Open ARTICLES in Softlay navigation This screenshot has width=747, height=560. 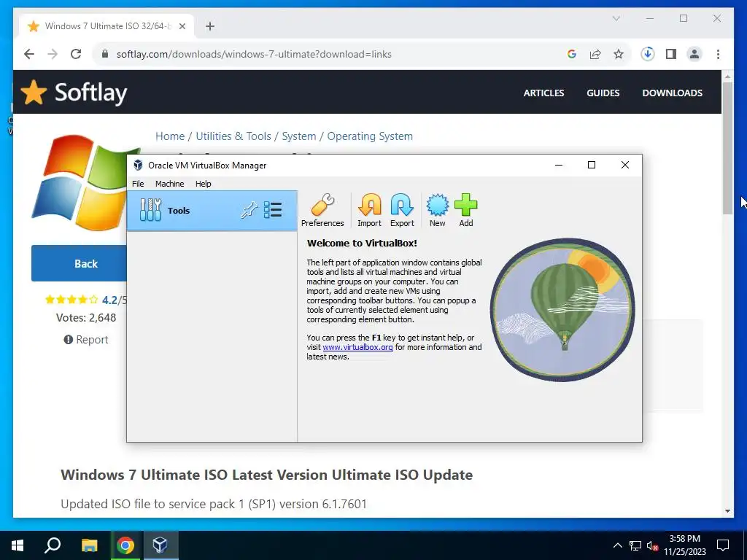[543, 93]
